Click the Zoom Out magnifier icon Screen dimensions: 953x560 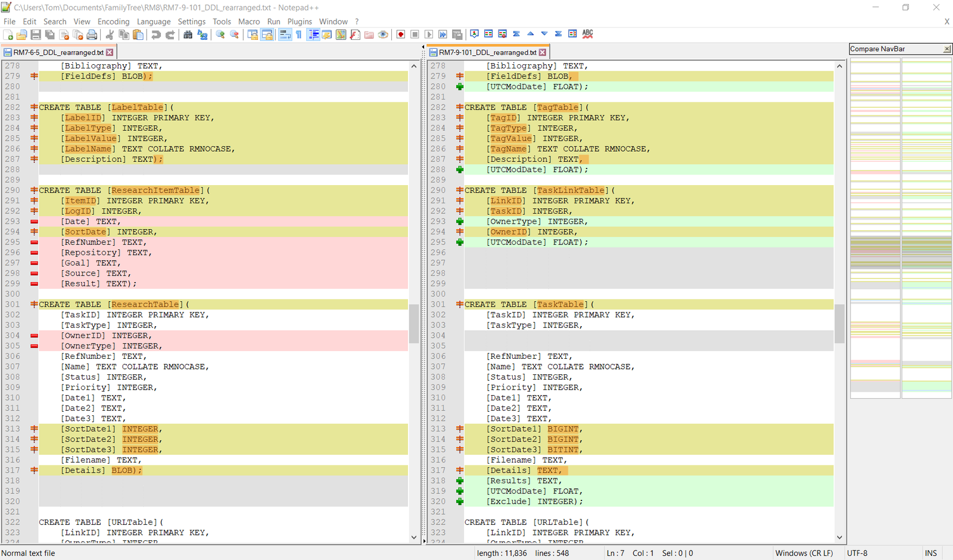[x=234, y=35]
